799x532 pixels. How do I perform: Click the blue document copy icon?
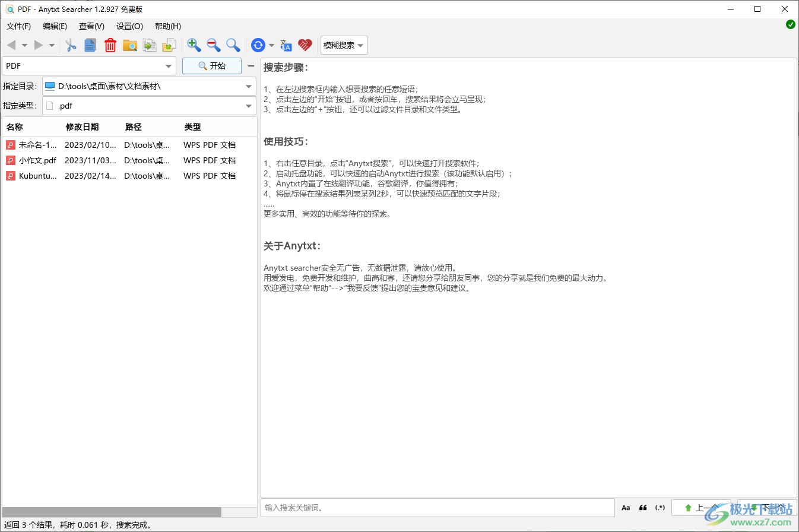point(90,45)
